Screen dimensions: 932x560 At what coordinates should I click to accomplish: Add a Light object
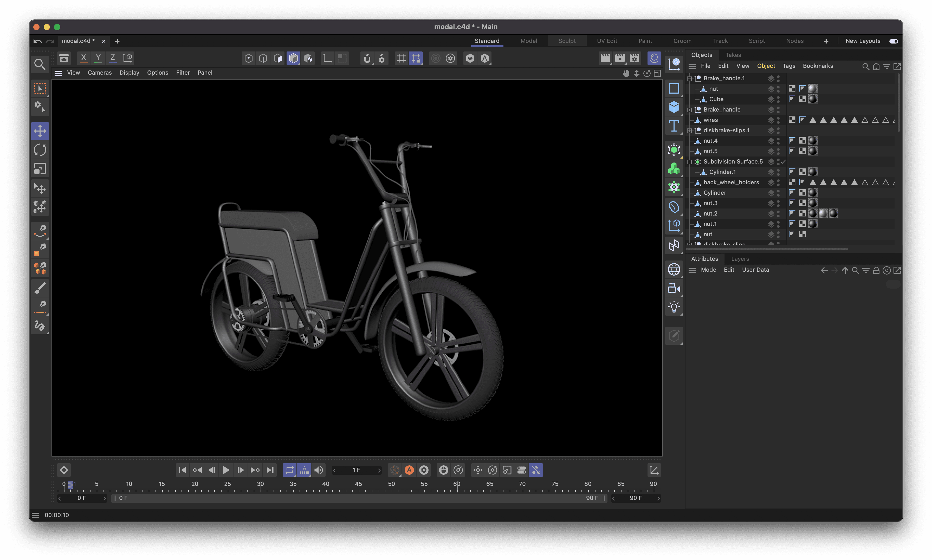click(x=674, y=307)
